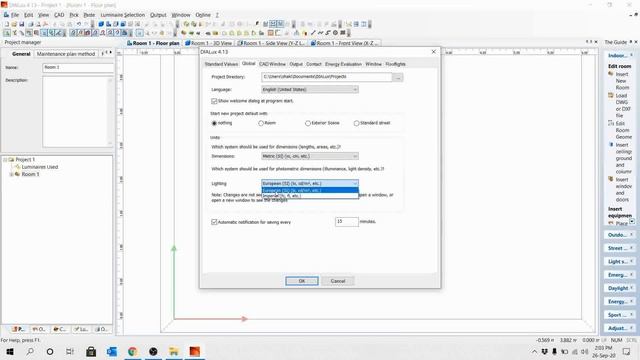Image resolution: width=640 pixels, height=360 pixels.
Task: Click the Cancel button
Action: [x=338, y=281]
